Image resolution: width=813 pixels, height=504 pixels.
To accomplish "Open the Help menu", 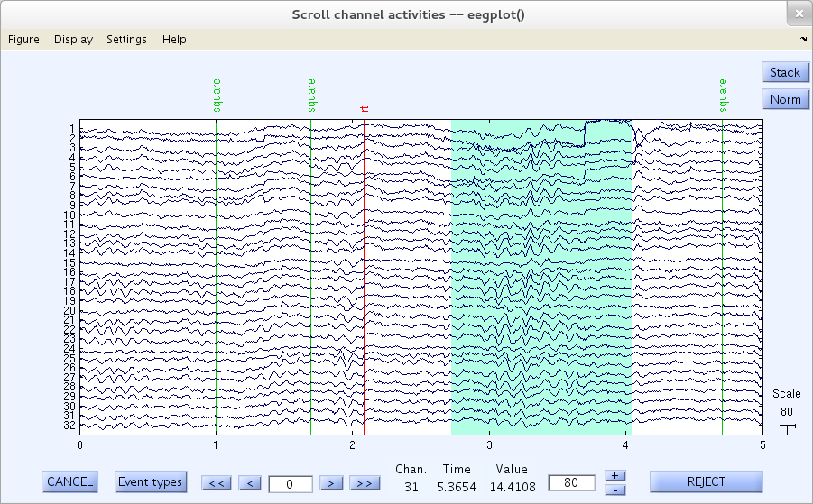I will click(174, 40).
